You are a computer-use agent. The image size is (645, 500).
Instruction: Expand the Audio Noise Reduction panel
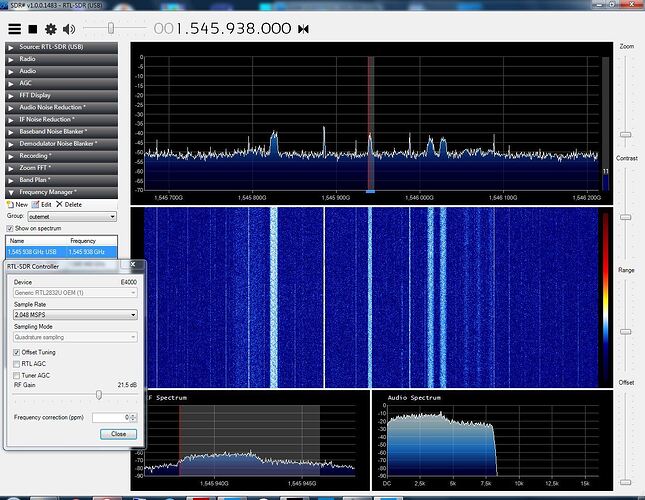tap(61, 107)
